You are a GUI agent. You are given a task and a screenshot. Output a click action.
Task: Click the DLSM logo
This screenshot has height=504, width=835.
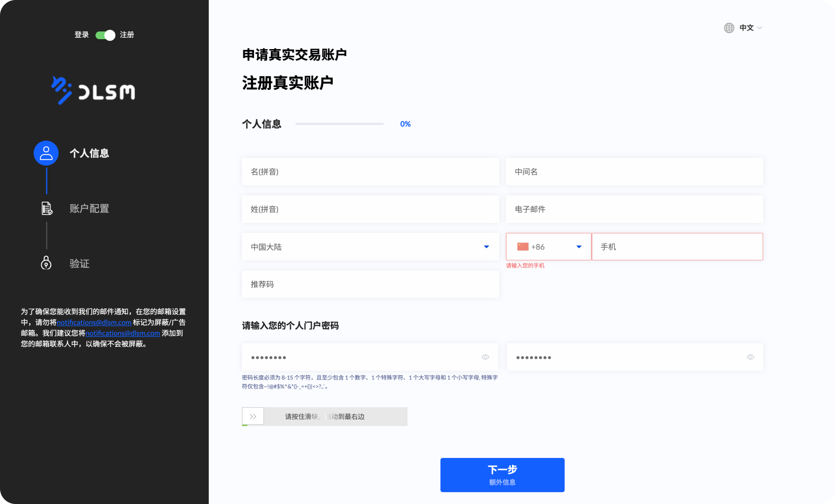93,91
